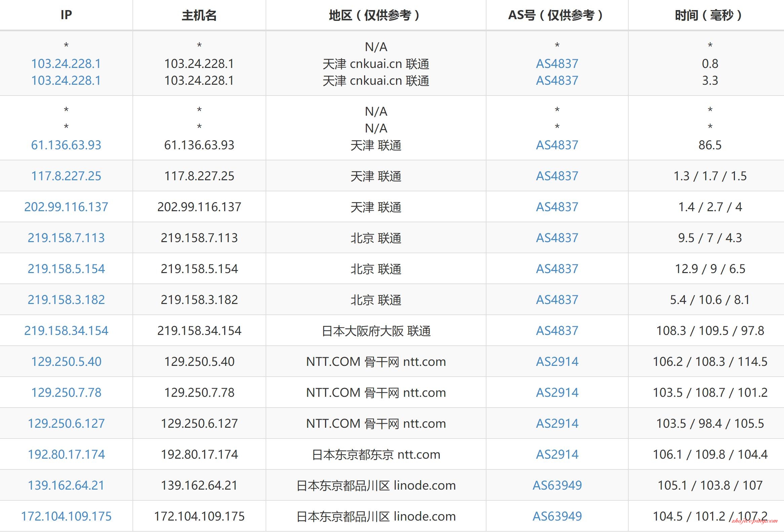The height and width of the screenshot is (532, 784).
Task: Click the blue 202.99.116.137 IP link
Action: [66, 207]
